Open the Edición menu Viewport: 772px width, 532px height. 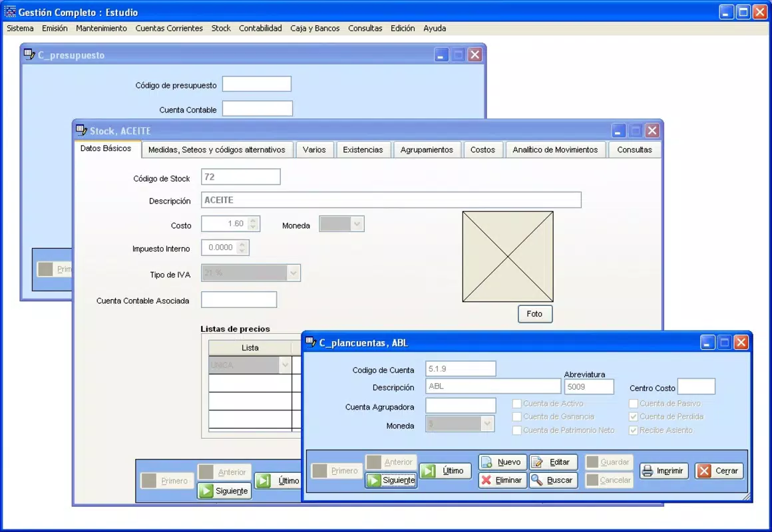pyautogui.click(x=403, y=29)
